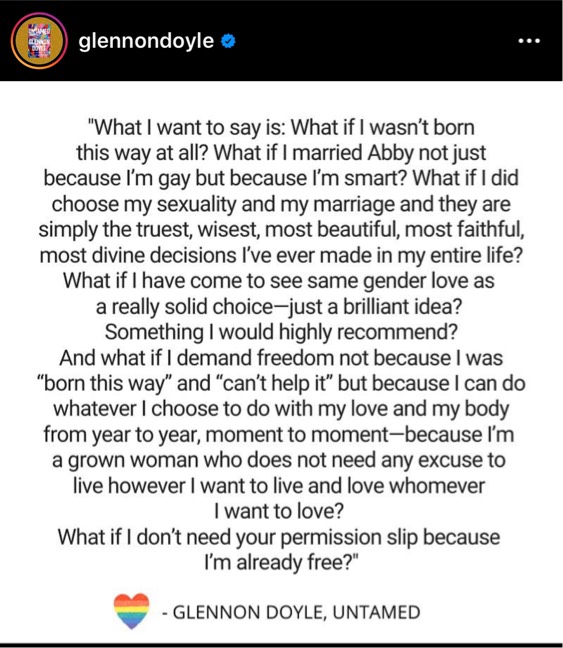Tap the line "a grown woman who does not need"

[279, 461]
